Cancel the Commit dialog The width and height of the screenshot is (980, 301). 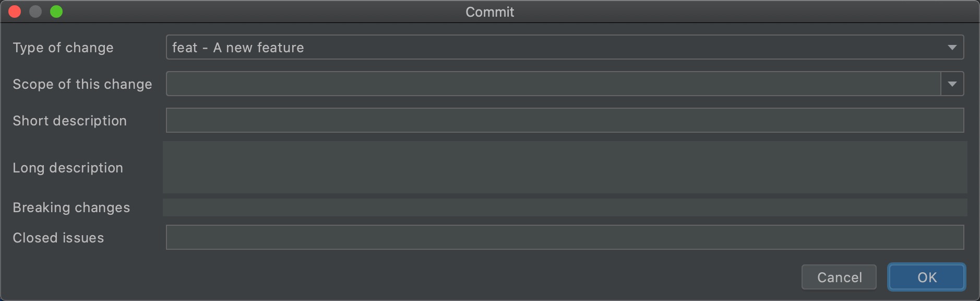[x=839, y=277]
